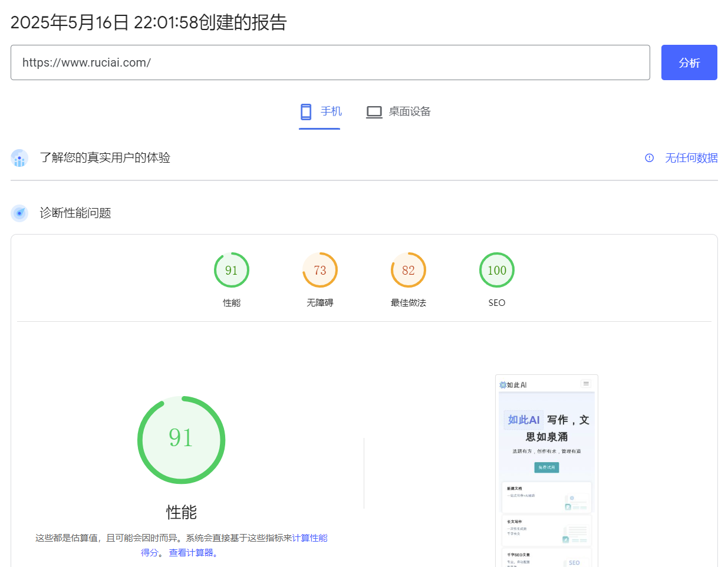
Task: Click the 无障碍 label under score 73
Action: coord(320,303)
